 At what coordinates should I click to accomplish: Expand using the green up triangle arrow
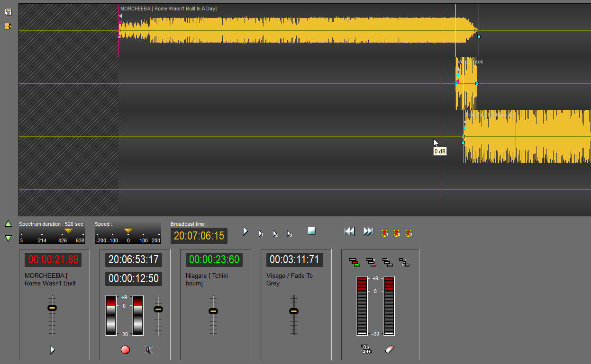8,223
